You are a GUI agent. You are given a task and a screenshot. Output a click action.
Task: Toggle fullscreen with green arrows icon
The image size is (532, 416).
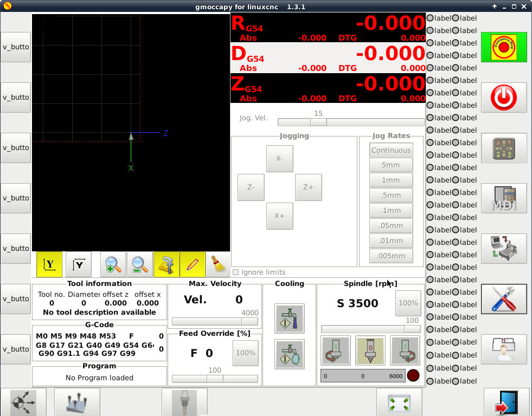tap(399, 402)
